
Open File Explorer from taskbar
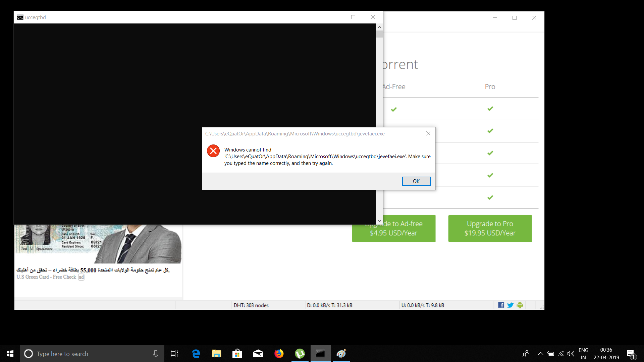tap(217, 354)
